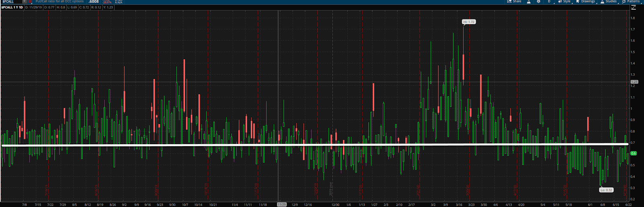Open the flask icon next to Share

tap(529, 2)
